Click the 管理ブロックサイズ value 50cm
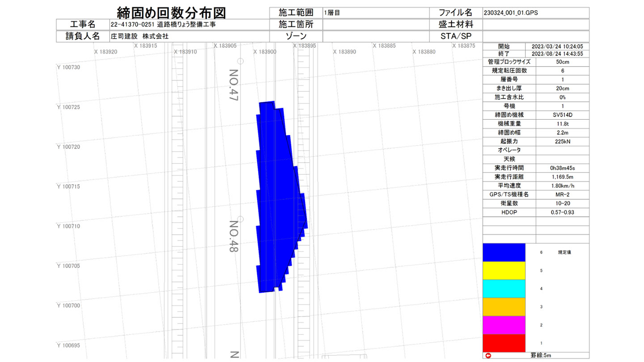 562,62
